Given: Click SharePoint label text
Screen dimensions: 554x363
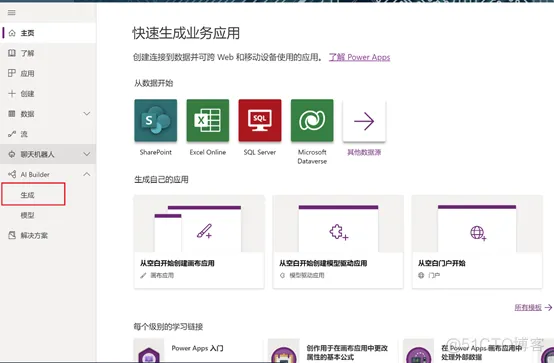Looking at the screenshot, I should [x=155, y=152].
